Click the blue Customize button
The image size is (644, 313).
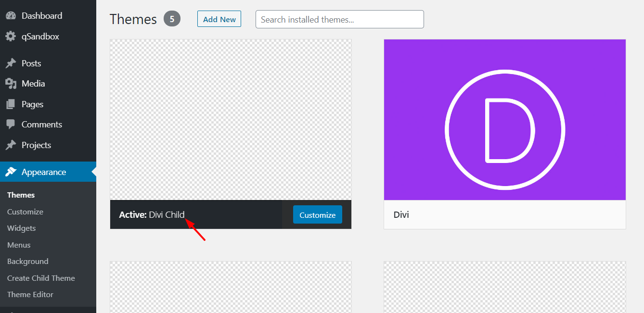coord(318,215)
